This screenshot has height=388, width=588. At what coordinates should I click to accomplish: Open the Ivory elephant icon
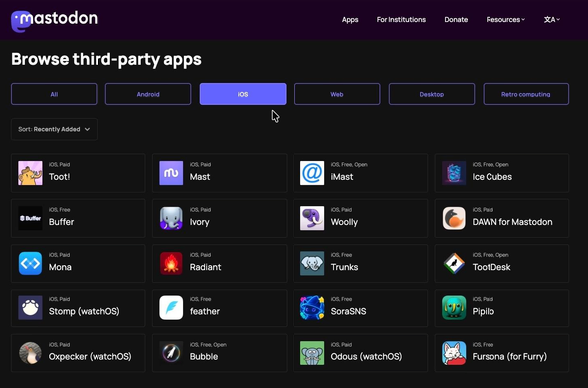[171, 218]
